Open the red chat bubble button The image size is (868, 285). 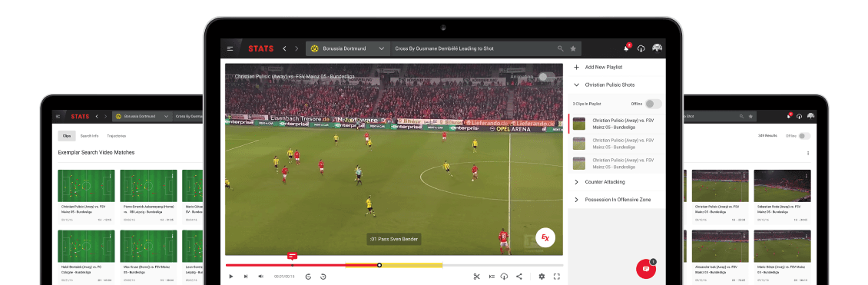coord(645,269)
